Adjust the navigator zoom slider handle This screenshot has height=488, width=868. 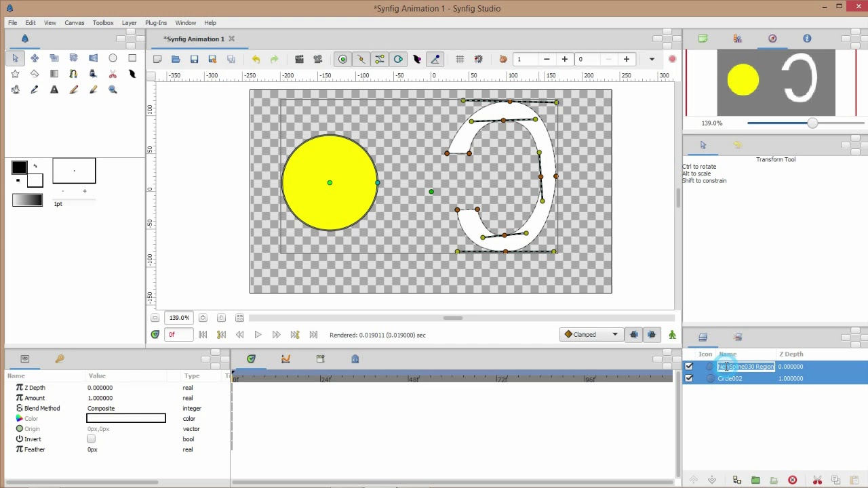812,123
